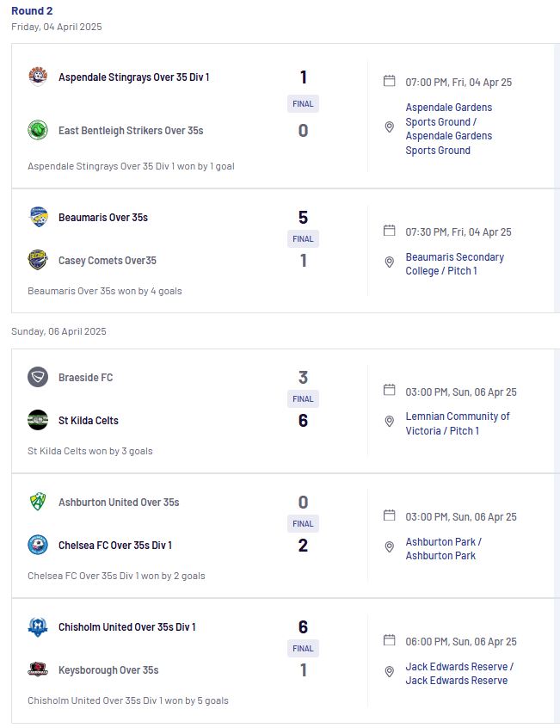Image resolution: width=560 pixels, height=728 pixels.
Task: Click the Aspendale Stingrays team logo
Action: point(38,77)
